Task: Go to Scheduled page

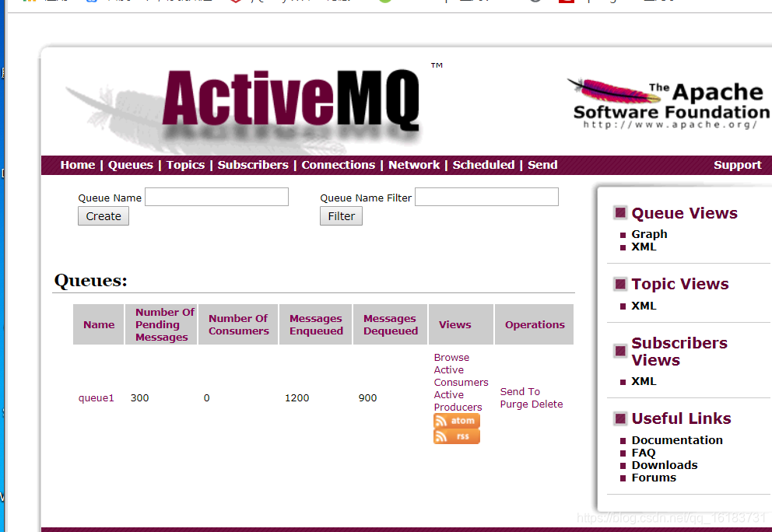Action: pyautogui.click(x=483, y=165)
